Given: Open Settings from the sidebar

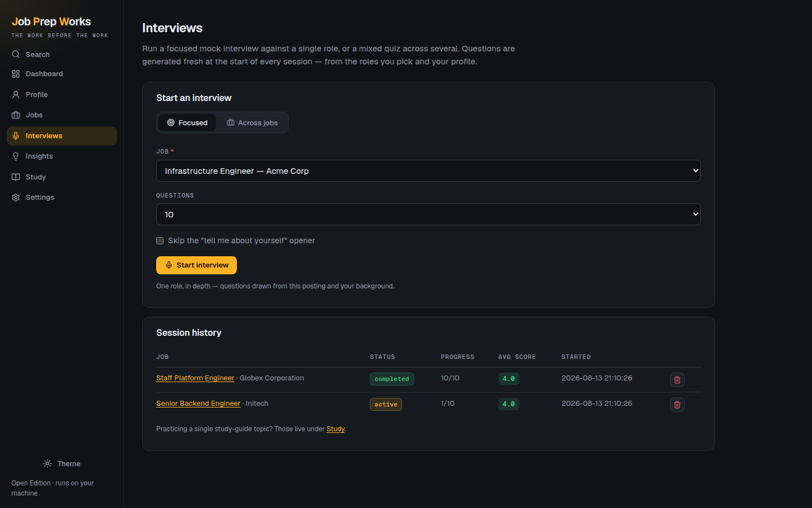Looking at the screenshot, I should click(61, 198).
